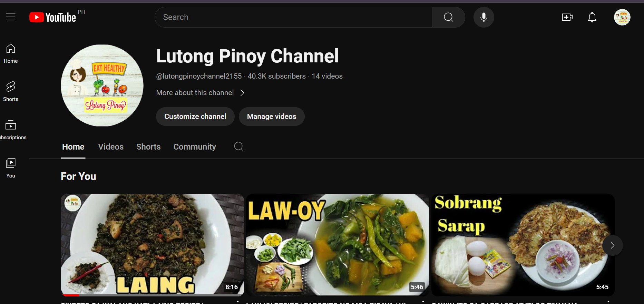This screenshot has height=304, width=644.
Task: Play the Sobrang Sarap video thumbnail
Action: pos(523,245)
